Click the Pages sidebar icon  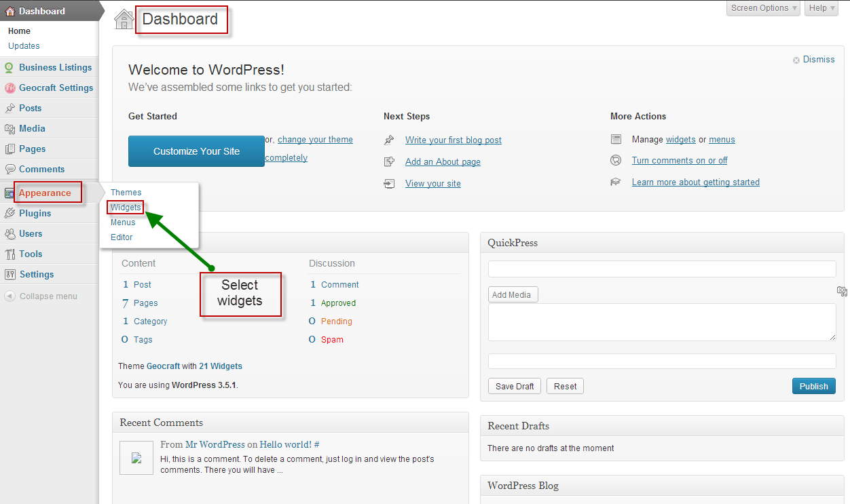[10, 149]
